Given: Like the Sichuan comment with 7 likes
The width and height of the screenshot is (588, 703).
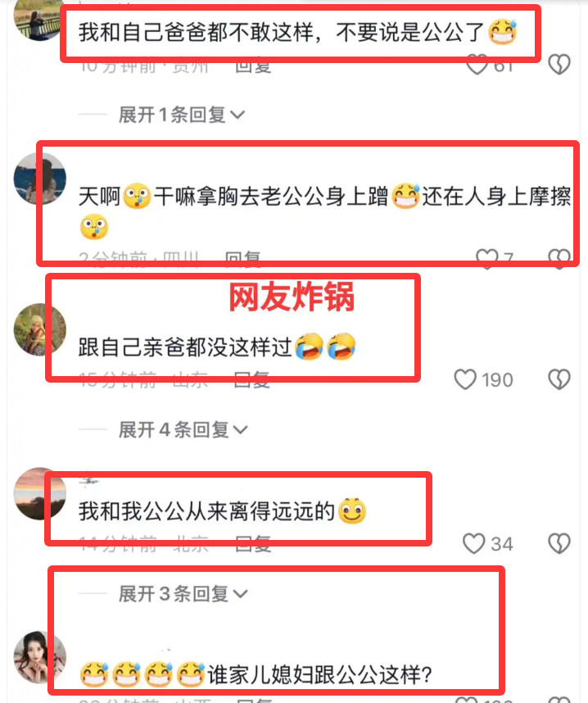Looking at the screenshot, I should [x=486, y=259].
